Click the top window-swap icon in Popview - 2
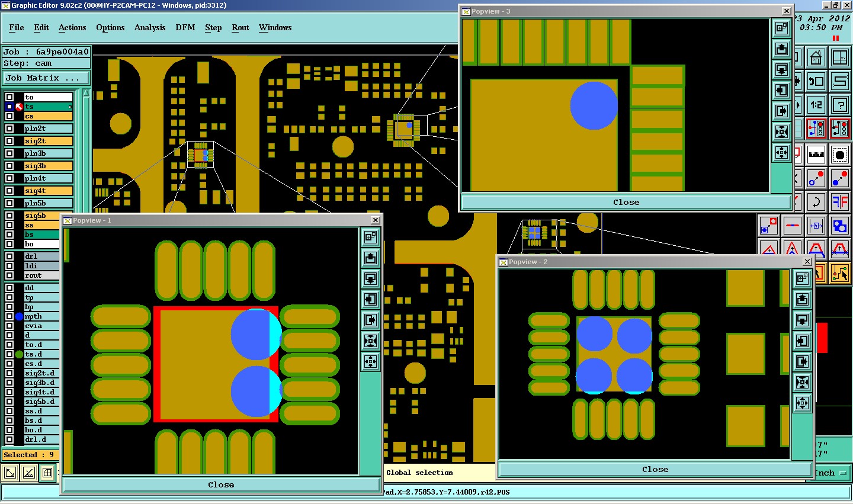Image resolution: width=853 pixels, height=504 pixels. pos(803,278)
